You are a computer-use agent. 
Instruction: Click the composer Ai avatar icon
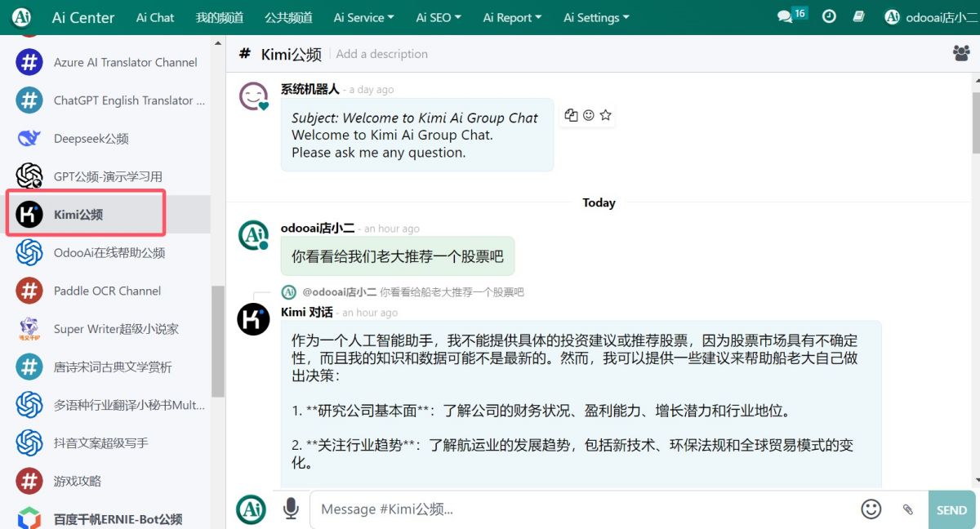(x=252, y=509)
